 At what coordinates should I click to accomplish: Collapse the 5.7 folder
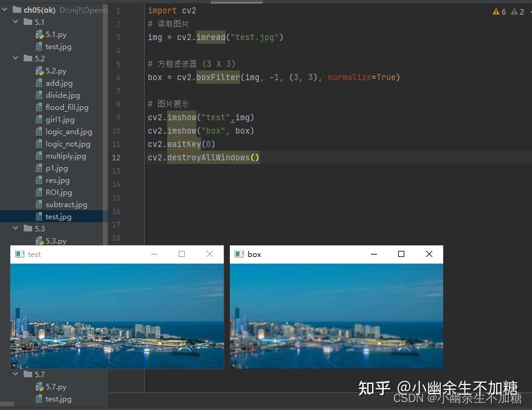15,374
